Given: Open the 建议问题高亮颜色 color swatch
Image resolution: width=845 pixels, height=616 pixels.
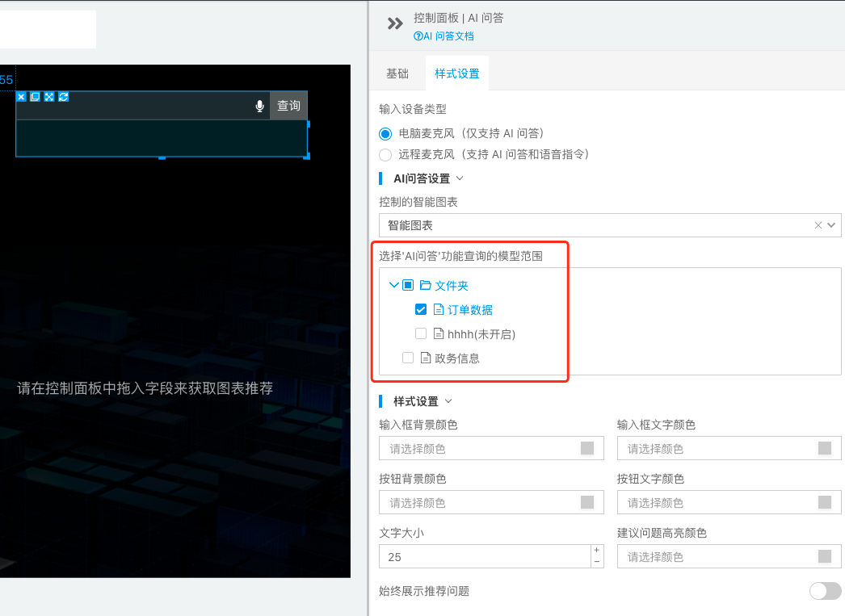Looking at the screenshot, I should 825,556.
